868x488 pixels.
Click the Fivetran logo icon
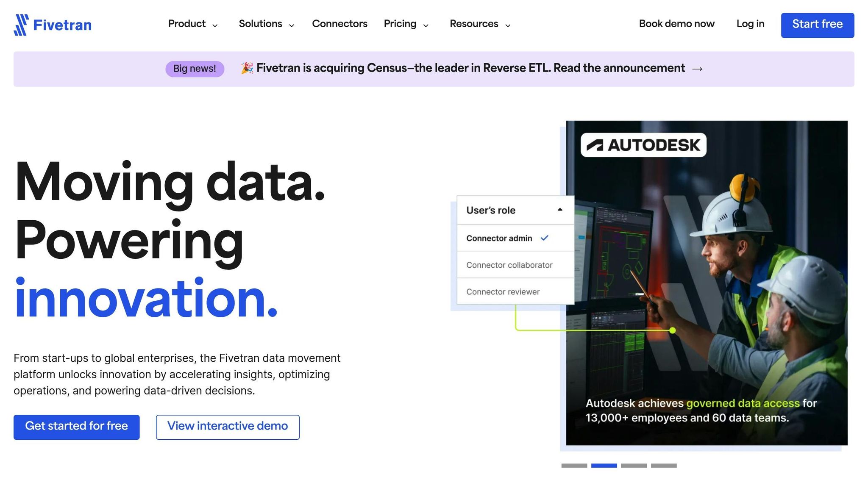point(21,25)
